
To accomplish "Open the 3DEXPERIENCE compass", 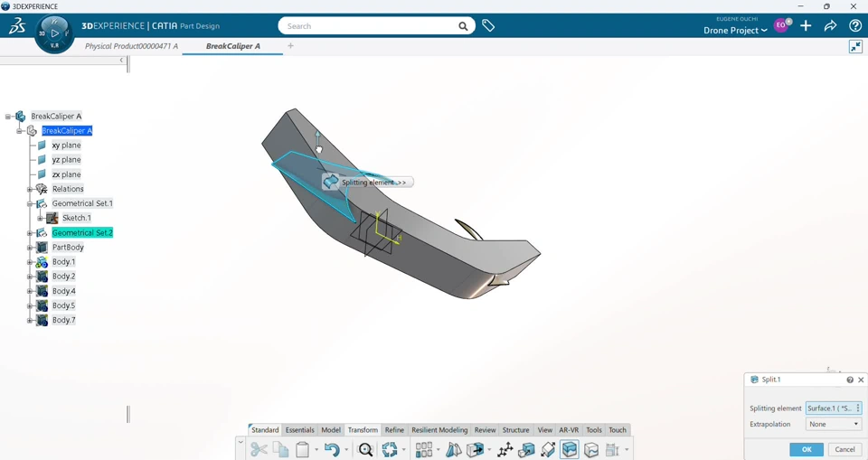I will pos(54,33).
